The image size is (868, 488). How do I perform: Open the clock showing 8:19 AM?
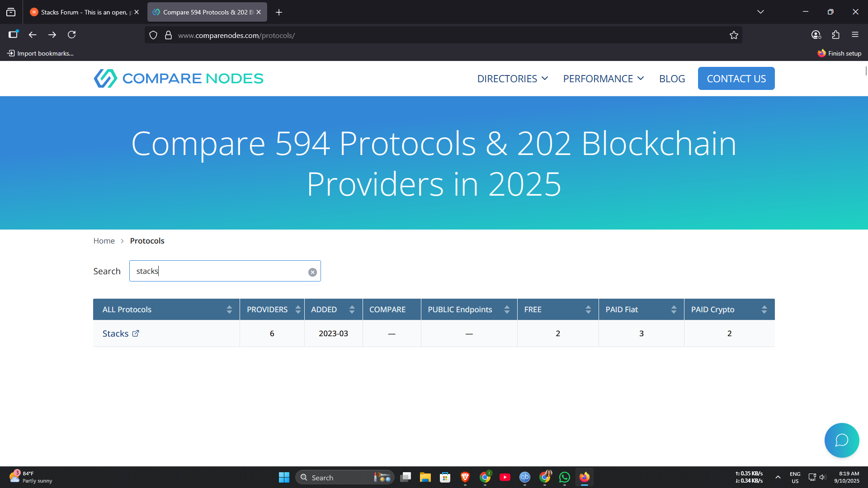click(847, 477)
